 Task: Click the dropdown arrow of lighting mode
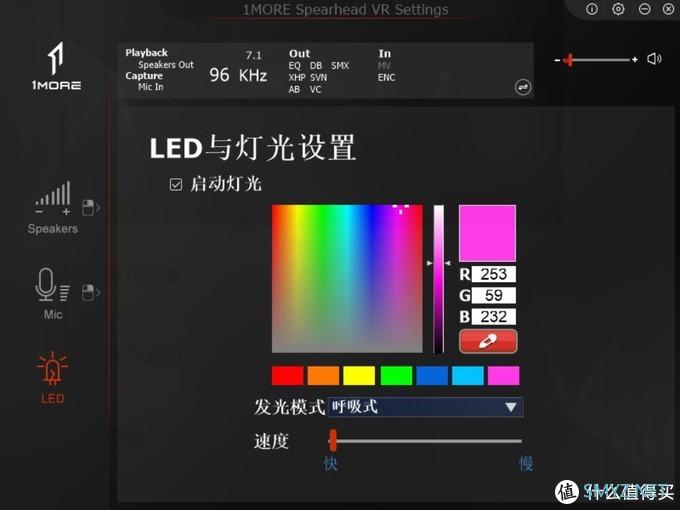pyautogui.click(x=511, y=407)
